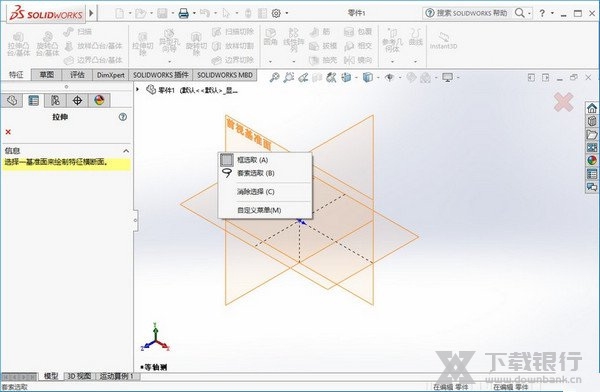Choose the 扫描切除 swept cut tool
This screenshot has width=600, height=392.
click(233, 32)
